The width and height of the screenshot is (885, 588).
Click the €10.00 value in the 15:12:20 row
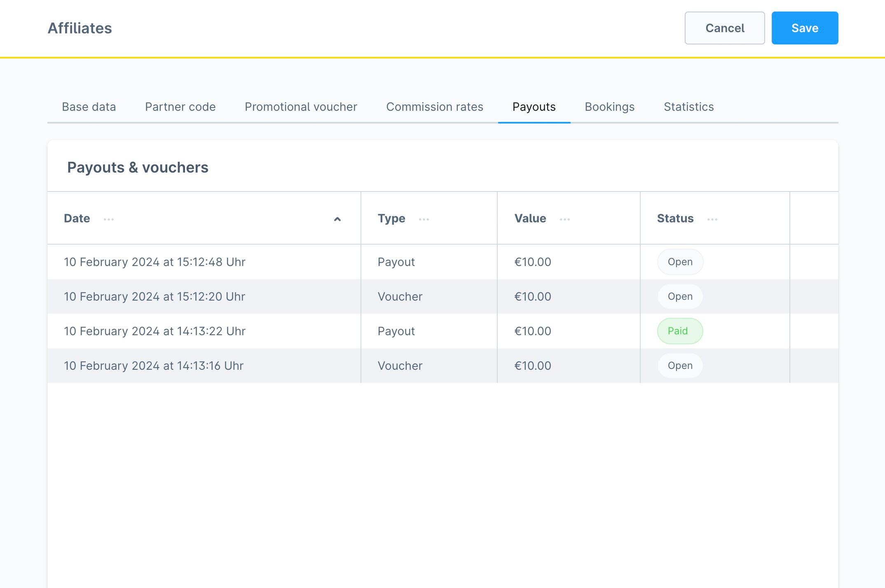533,296
